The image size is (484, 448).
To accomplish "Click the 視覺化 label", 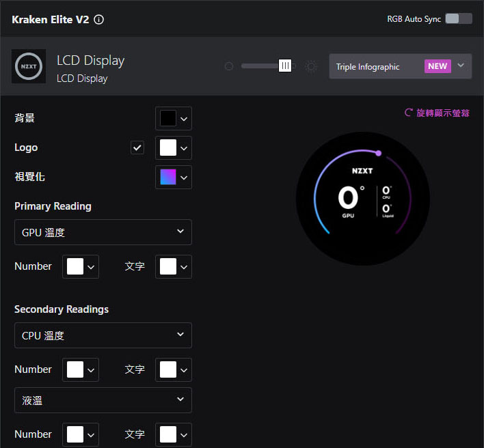I will [x=29, y=177].
